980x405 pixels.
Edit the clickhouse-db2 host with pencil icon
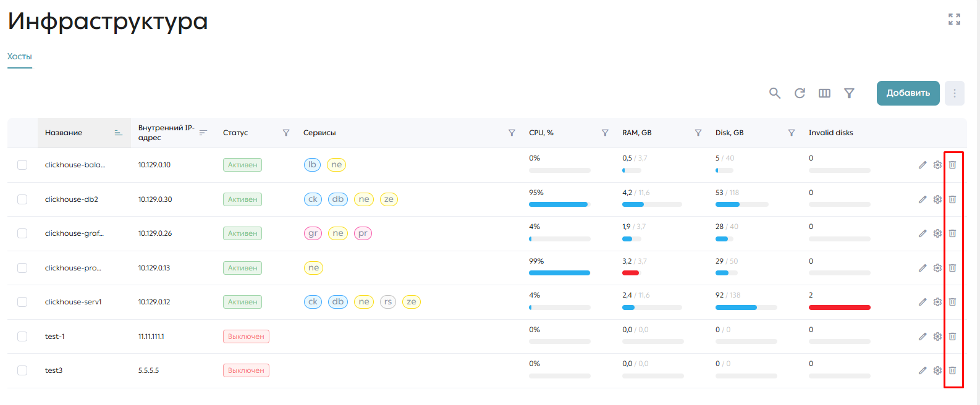point(923,199)
